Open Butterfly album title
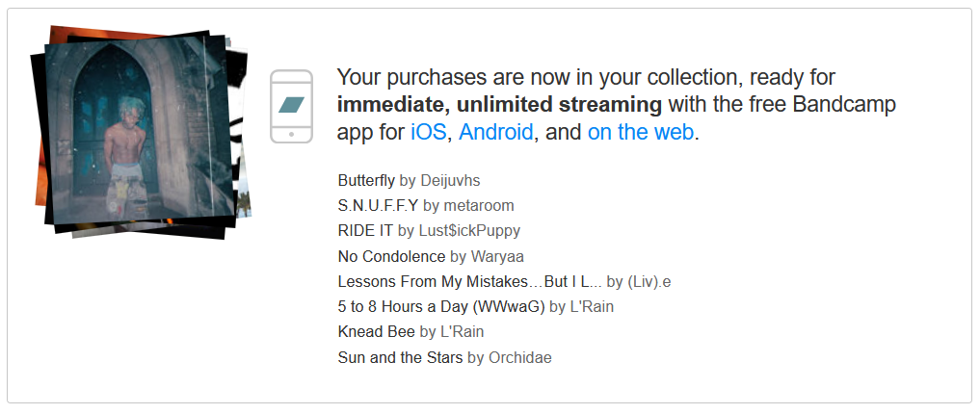This screenshot has height=414, width=980. pos(366,180)
